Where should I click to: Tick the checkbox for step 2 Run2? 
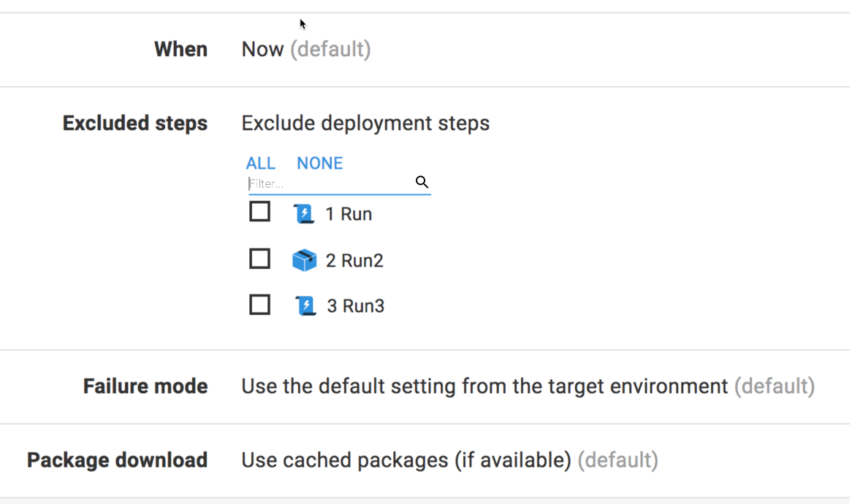click(259, 259)
